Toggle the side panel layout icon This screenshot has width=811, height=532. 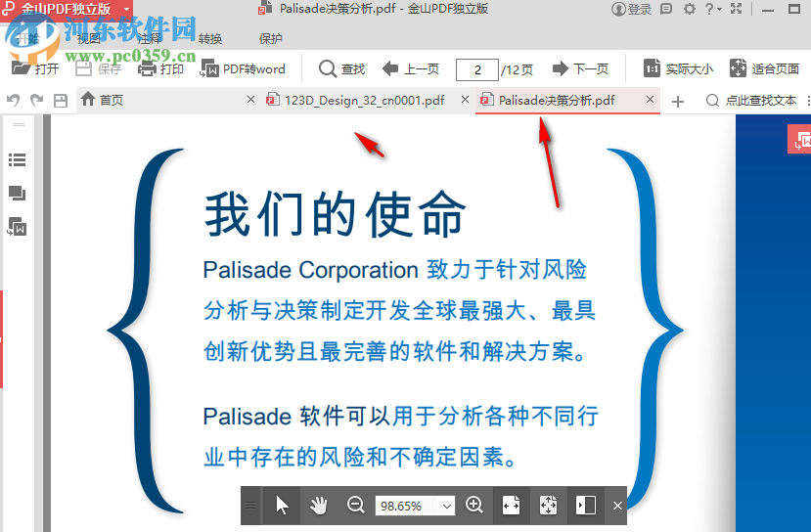585,506
